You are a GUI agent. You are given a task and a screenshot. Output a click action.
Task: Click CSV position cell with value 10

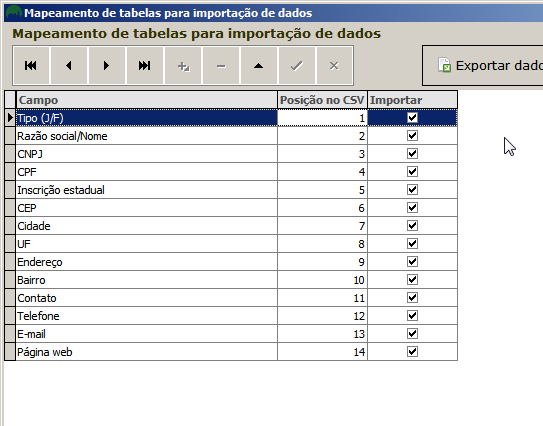click(322, 280)
